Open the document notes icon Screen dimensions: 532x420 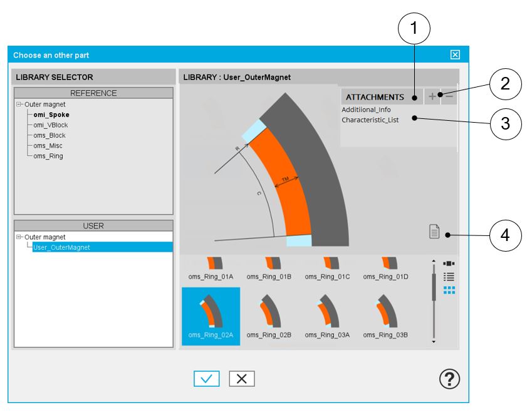[434, 232]
